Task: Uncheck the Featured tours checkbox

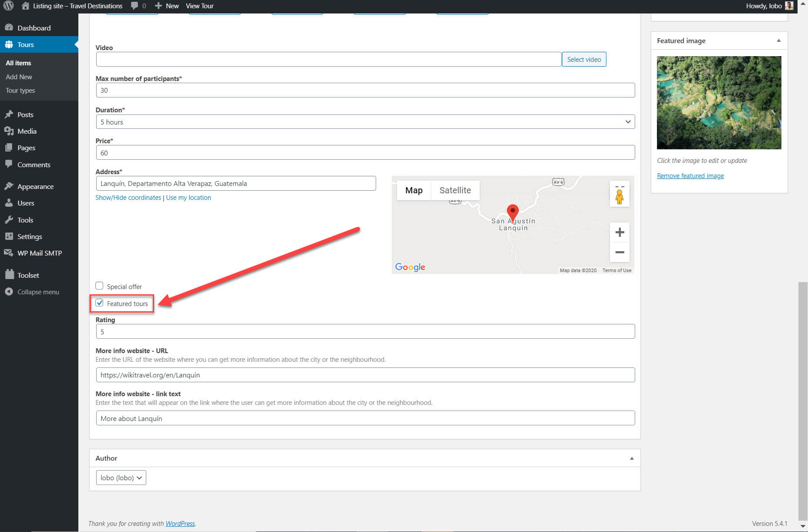Action: pyautogui.click(x=99, y=303)
